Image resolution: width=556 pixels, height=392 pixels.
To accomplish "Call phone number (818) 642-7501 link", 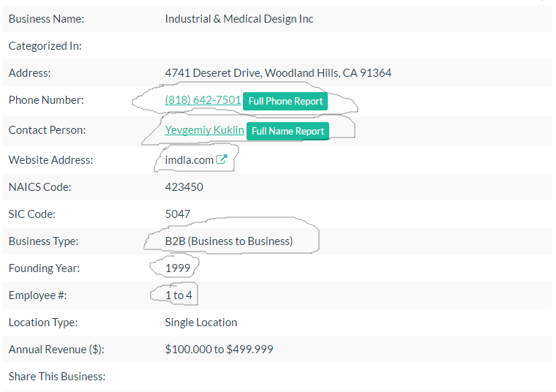I will pyautogui.click(x=203, y=100).
